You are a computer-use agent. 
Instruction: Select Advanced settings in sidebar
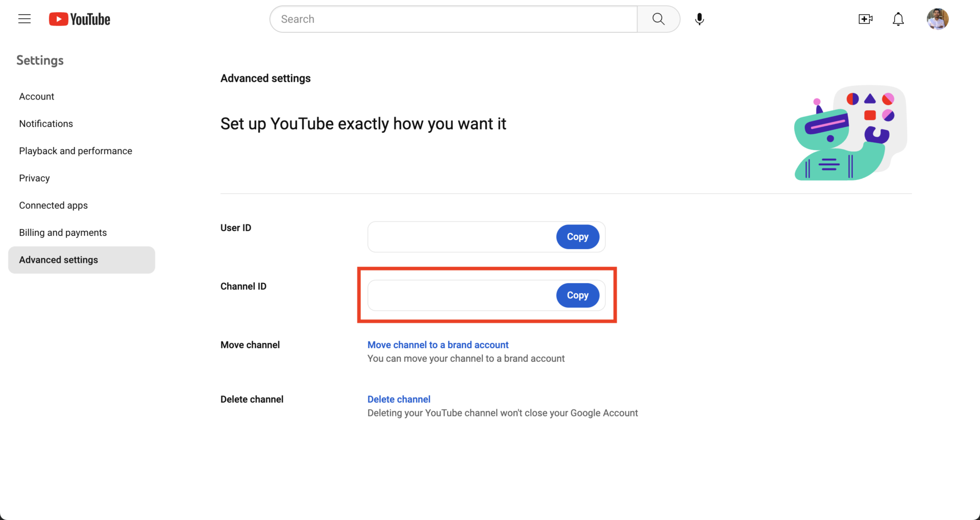click(82, 260)
